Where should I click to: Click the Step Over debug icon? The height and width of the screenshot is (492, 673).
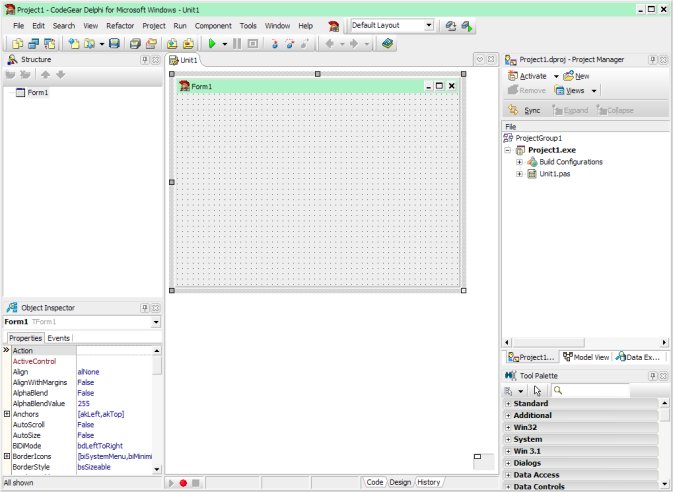point(290,44)
